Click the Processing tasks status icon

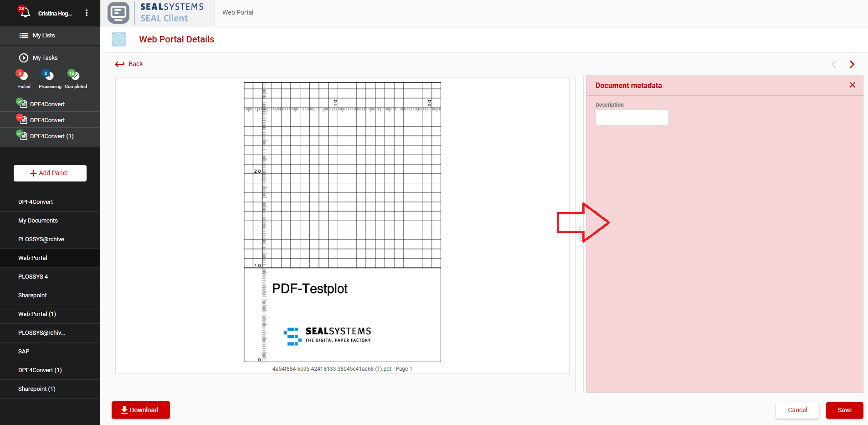point(49,75)
